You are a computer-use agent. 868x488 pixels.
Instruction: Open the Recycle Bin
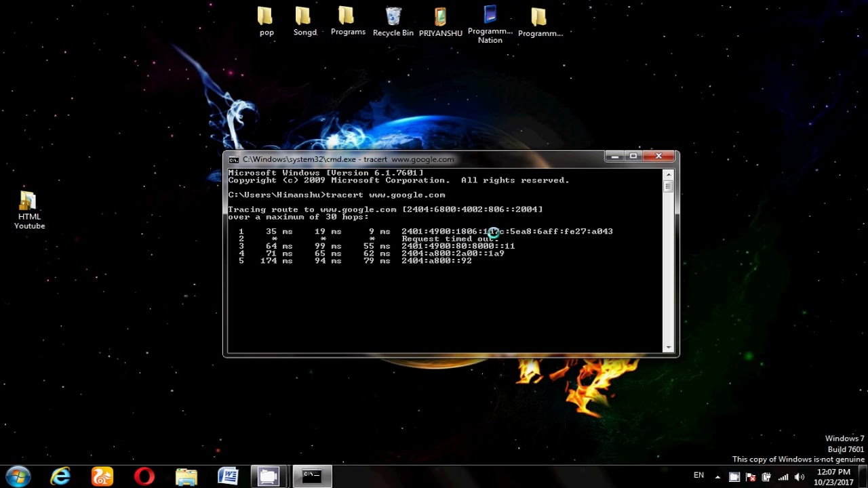[393, 21]
